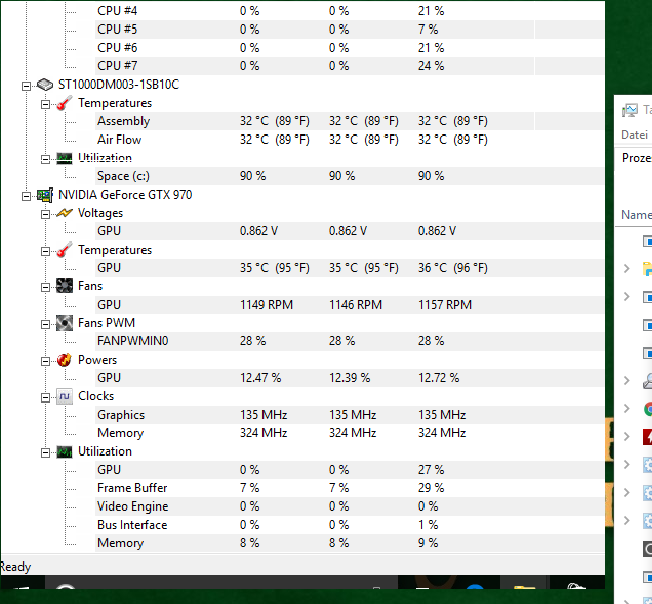Viewport: 652px width, 604px height.
Task: Select the Memory utilization row showing 8 %
Action: tap(349, 543)
